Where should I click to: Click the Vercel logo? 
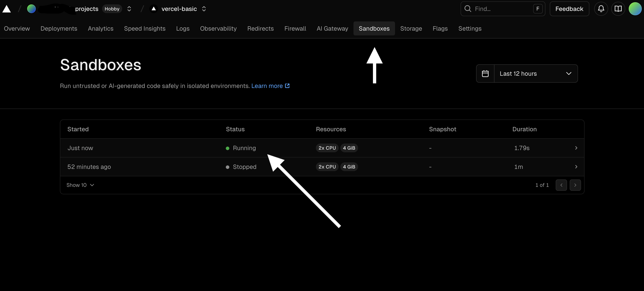click(x=7, y=9)
